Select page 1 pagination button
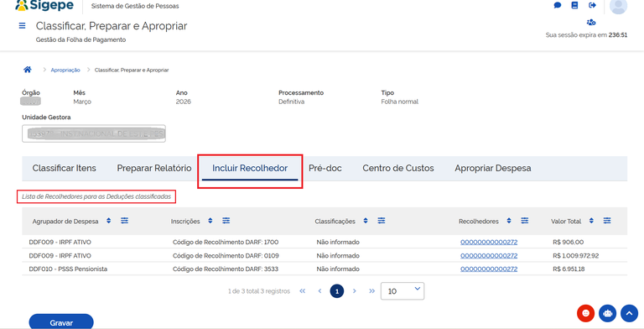Viewport: 644px width, 329px height. 337,291
